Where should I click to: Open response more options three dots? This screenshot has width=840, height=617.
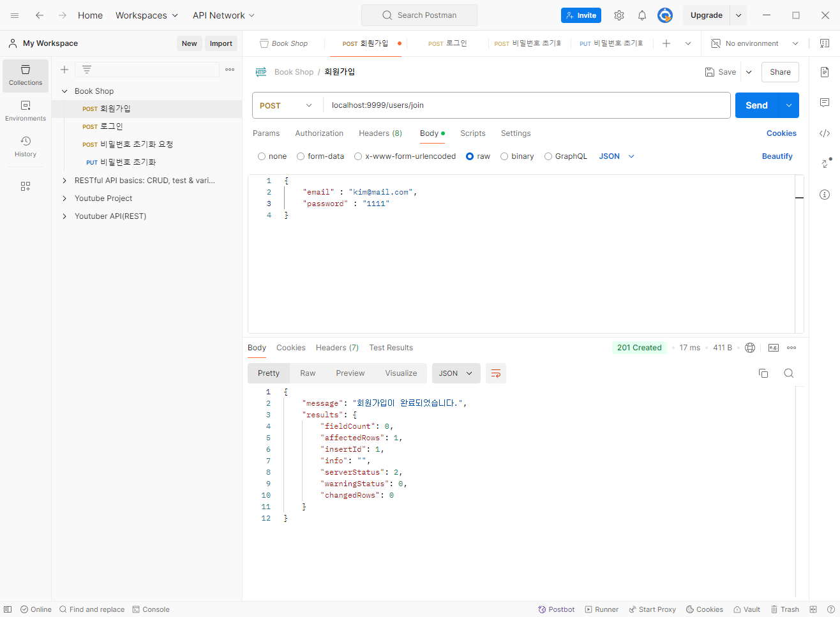coord(791,348)
